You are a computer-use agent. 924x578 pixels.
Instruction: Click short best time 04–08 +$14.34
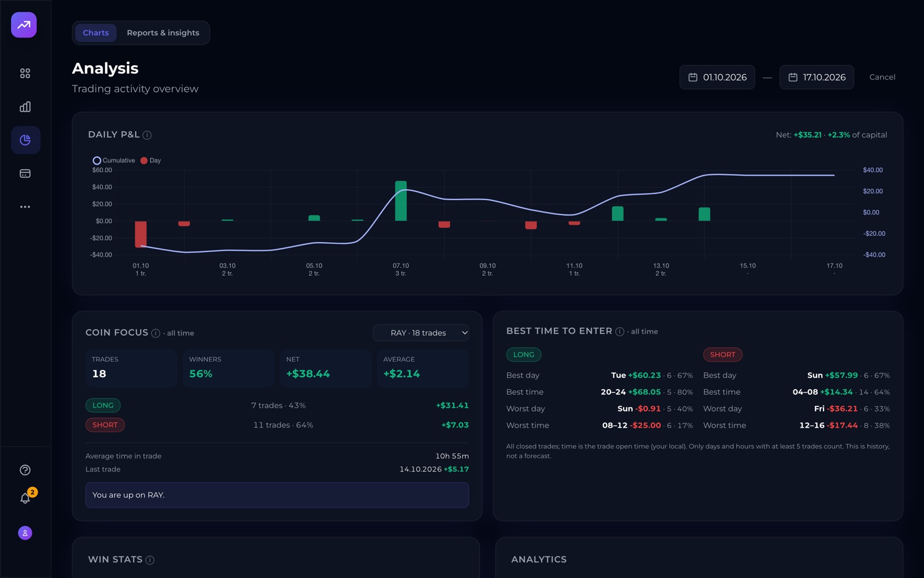click(841, 392)
